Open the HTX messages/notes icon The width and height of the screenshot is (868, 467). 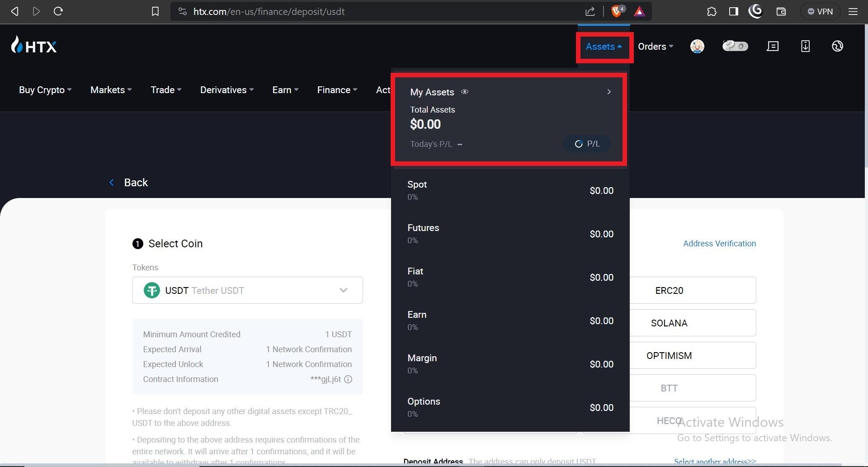773,46
